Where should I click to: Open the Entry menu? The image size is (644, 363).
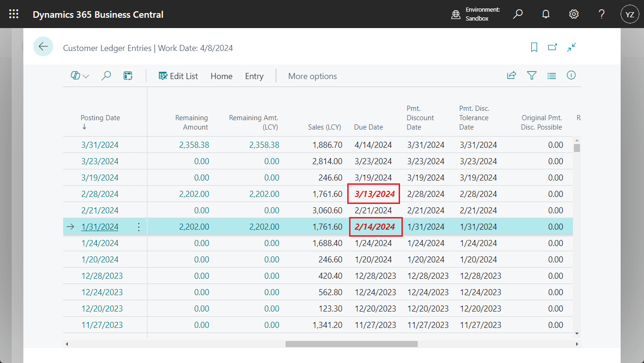tap(254, 76)
